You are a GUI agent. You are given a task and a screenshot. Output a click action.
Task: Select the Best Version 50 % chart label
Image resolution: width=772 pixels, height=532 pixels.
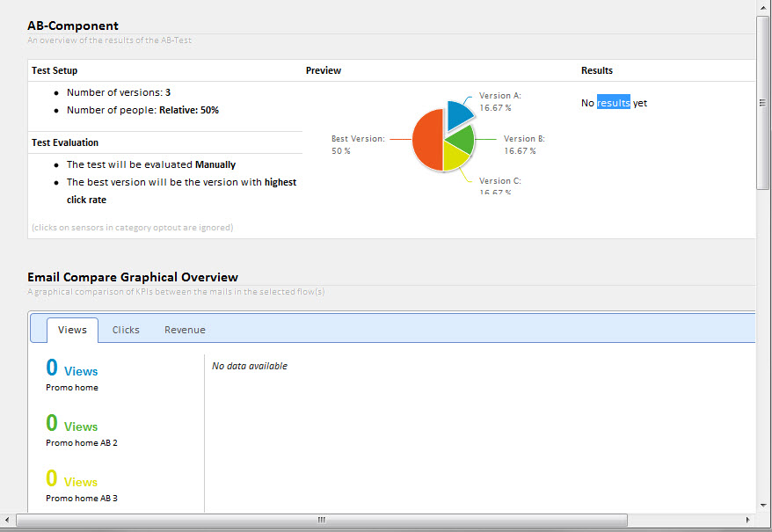[x=357, y=144]
